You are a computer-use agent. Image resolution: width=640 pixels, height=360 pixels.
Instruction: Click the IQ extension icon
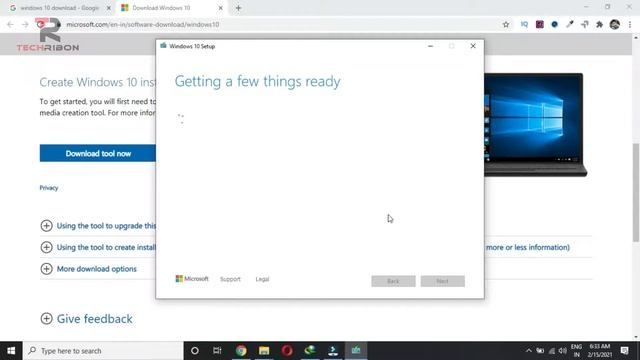[524, 24]
